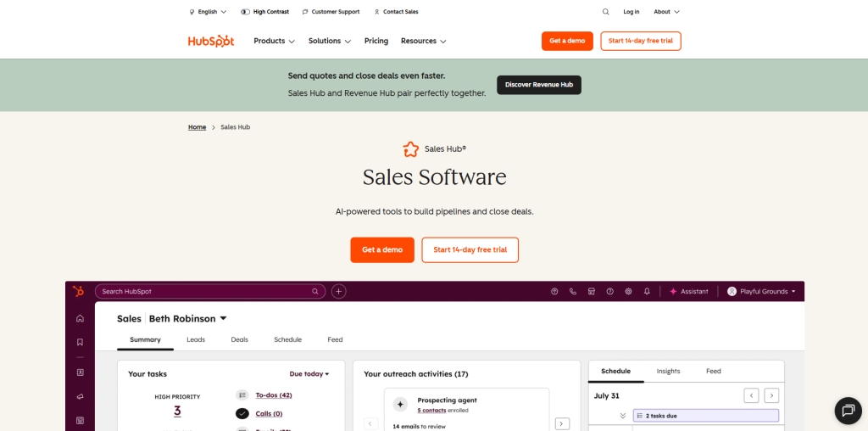The height and width of the screenshot is (431, 868).
Task: Open settings gear in app bar
Action: point(628,291)
